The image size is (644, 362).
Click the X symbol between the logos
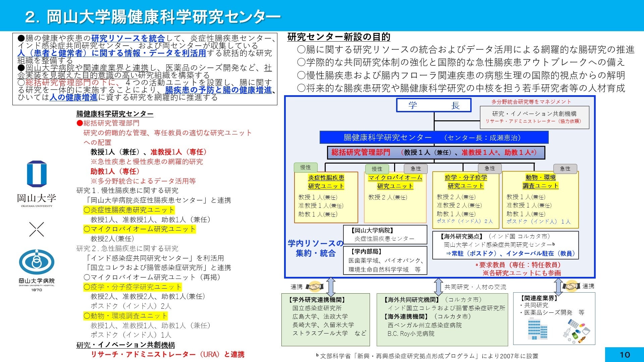37,230
